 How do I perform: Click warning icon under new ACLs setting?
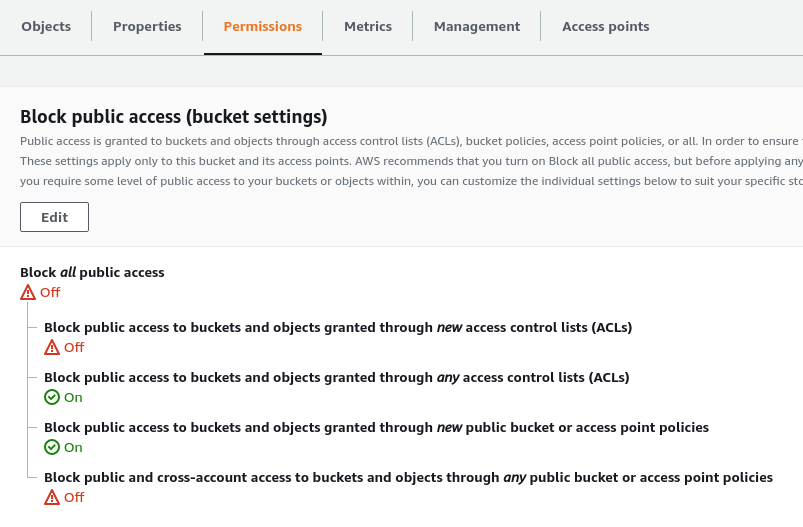tap(52, 348)
